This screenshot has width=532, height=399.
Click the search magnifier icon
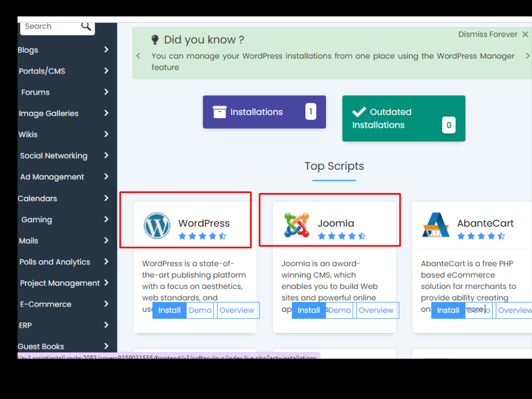tap(86, 26)
